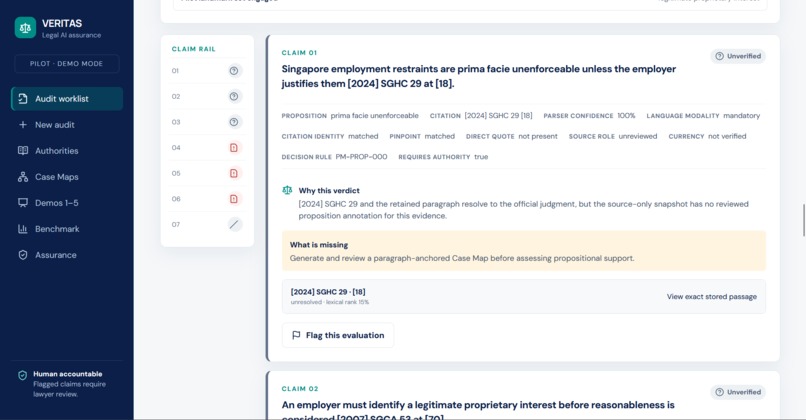The width and height of the screenshot is (806, 420).
Task: Open Case Maps from sidebar
Action: pyautogui.click(x=67, y=177)
